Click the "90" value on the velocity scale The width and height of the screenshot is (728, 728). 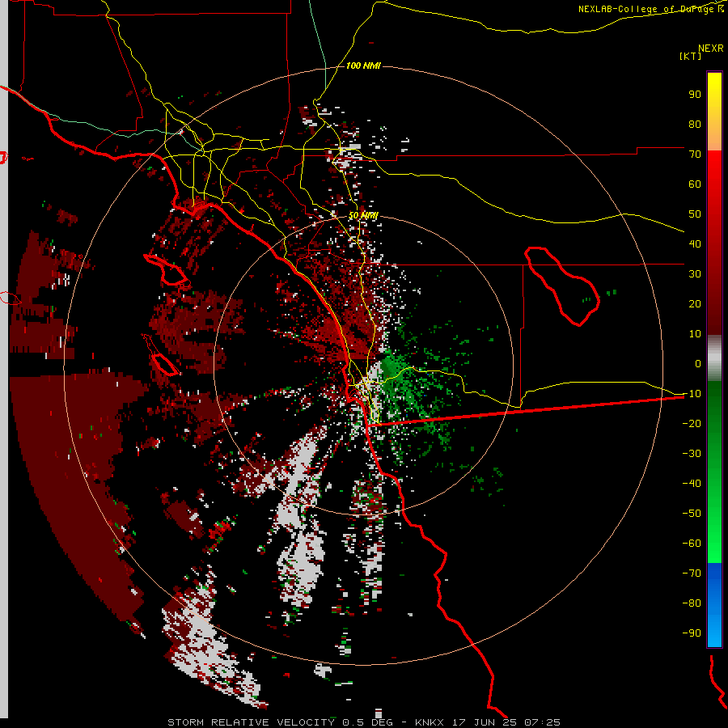(695, 95)
